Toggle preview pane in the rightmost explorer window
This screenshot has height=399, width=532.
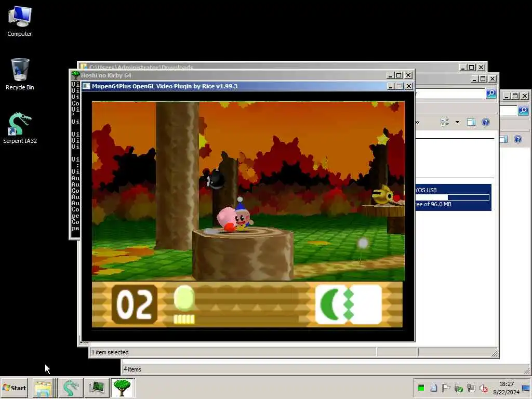pos(504,139)
